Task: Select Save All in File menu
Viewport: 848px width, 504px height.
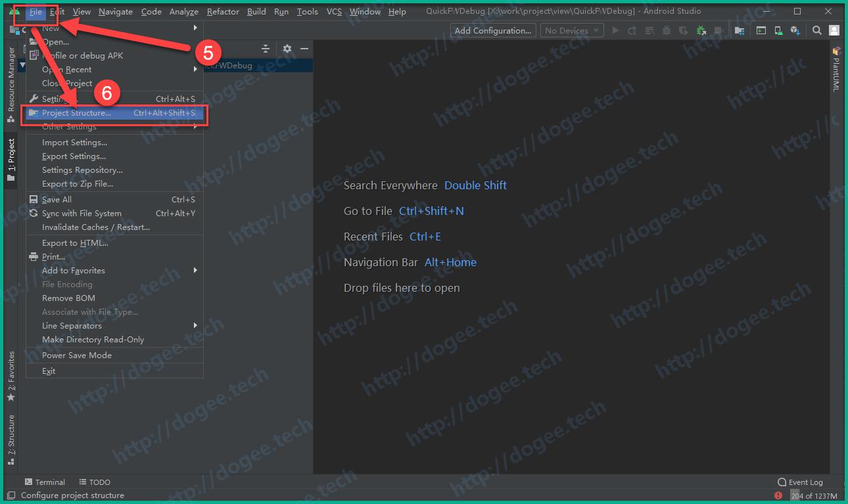Action: (x=114, y=200)
